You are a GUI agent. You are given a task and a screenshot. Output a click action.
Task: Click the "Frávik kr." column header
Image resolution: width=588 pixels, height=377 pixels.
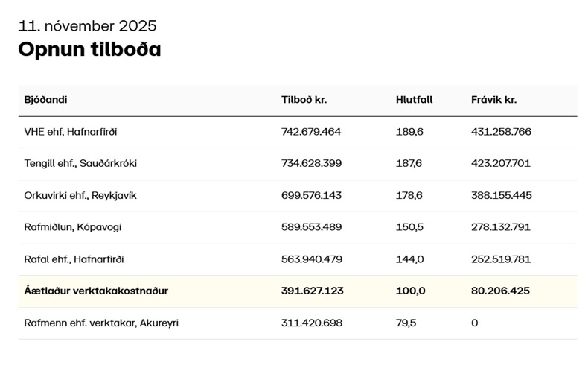(x=493, y=100)
